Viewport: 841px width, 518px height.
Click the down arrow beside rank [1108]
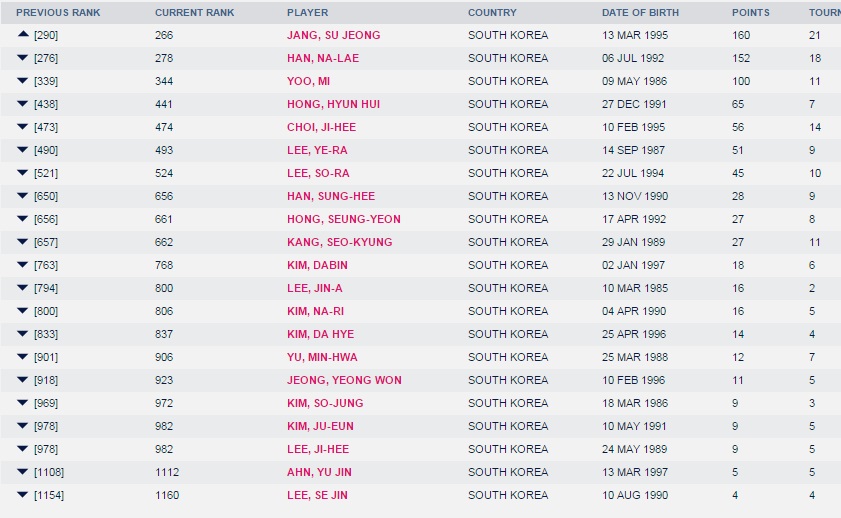23,472
